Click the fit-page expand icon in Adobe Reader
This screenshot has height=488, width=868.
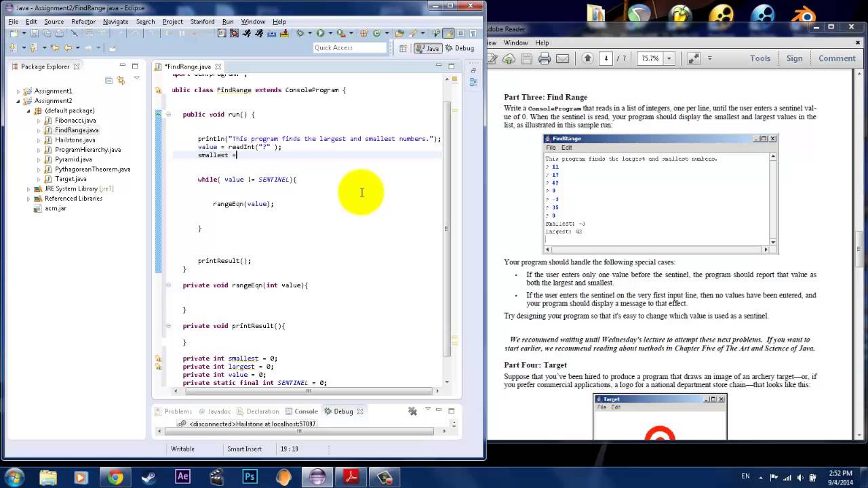tap(693, 59)
